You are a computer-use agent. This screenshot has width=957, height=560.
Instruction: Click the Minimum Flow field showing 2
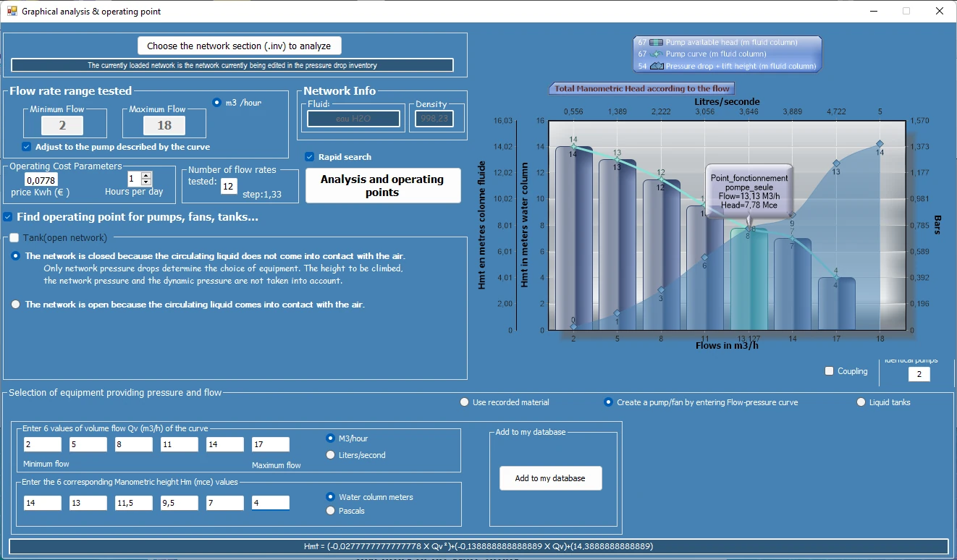[62, 126]
